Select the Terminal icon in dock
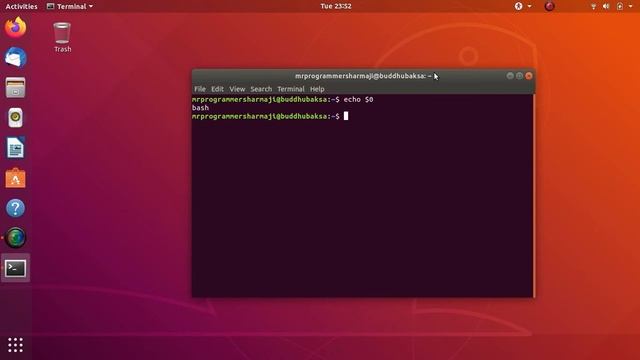 point(16,268)
